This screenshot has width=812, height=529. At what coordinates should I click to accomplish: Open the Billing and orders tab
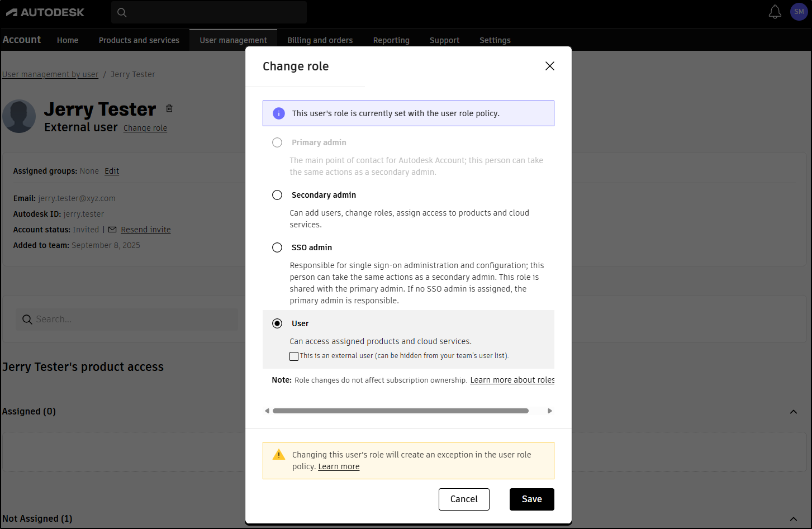click(x=320, y=40)
